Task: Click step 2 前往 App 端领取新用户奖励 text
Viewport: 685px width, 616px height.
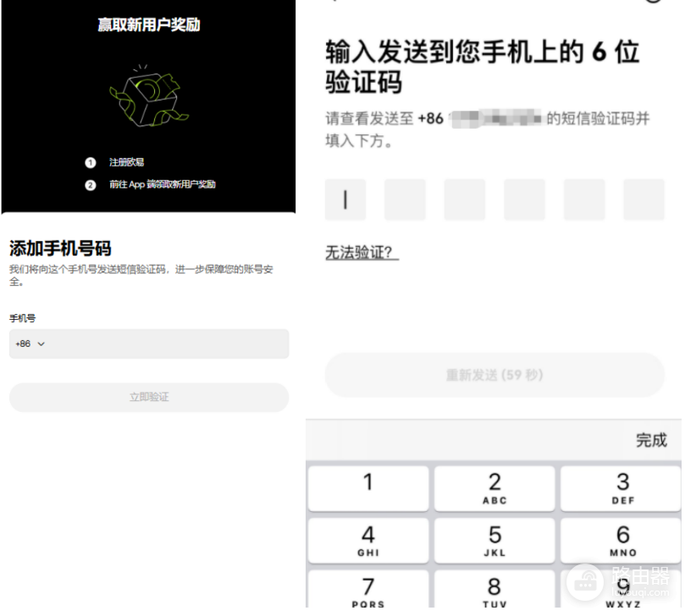Action: [162, 184]
